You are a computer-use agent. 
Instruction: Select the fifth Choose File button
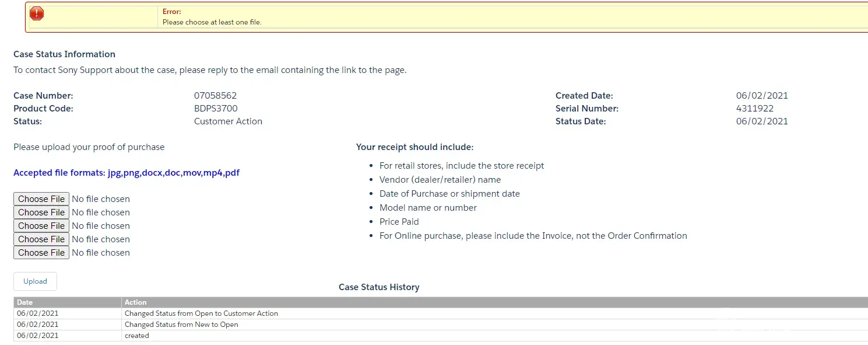[x=41, y=253]
